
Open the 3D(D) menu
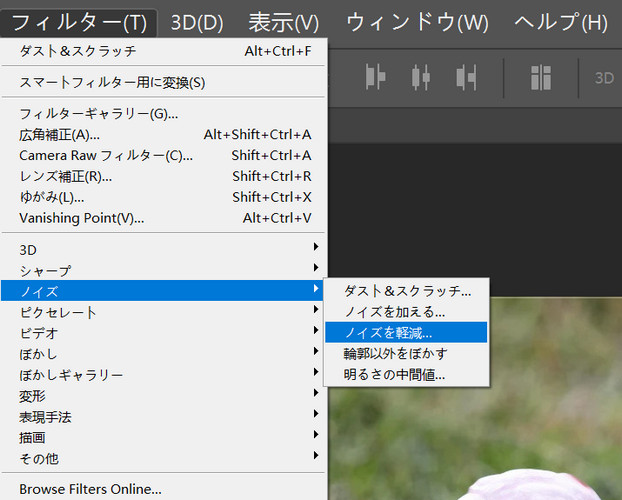point(197,23)
